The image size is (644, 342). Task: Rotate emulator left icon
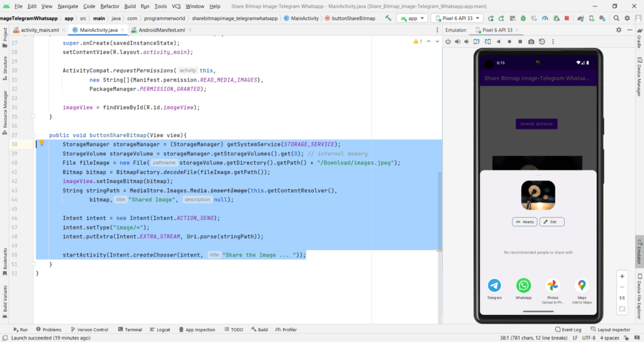point(477,42)
